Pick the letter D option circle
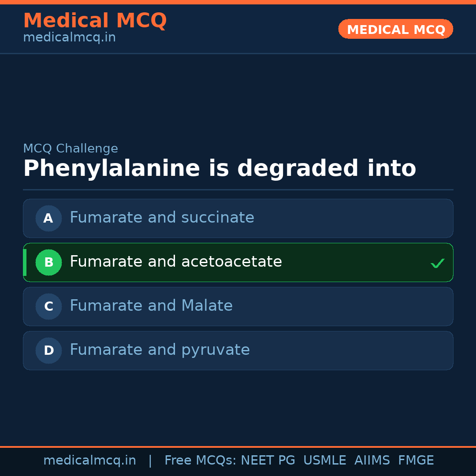 tap(48, 350)
